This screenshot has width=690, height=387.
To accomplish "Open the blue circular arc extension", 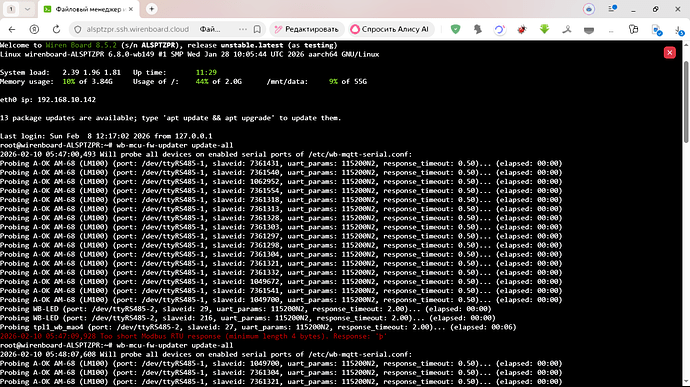I will tap(499, 29).
